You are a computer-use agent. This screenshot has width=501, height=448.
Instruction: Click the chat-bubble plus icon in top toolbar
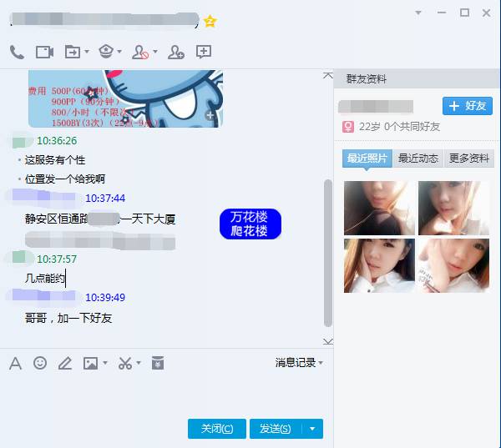pos(204,52)
